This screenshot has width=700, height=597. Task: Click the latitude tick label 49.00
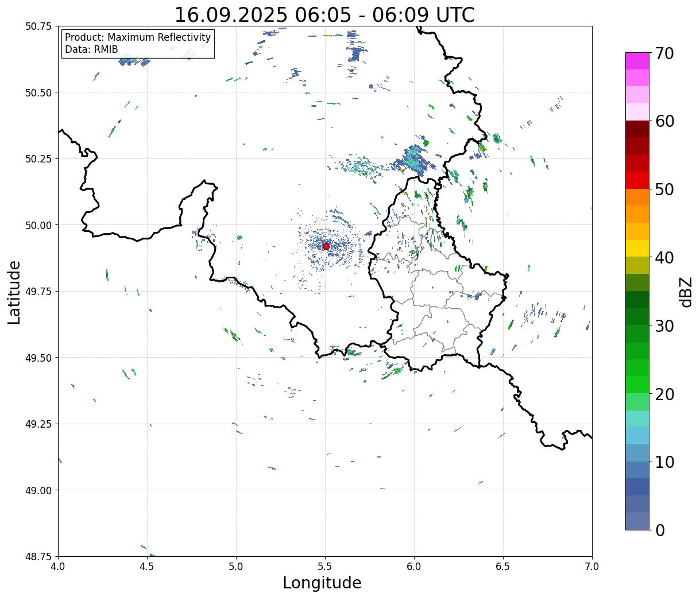38,490
